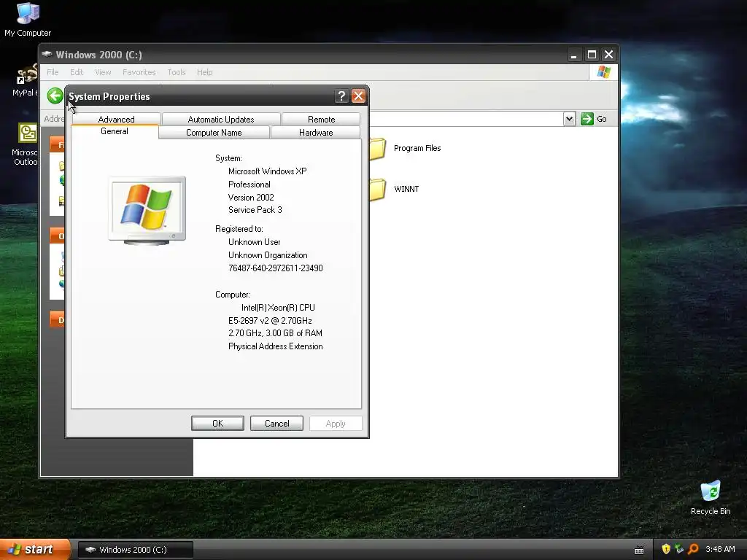Click the drive icon in Explorer title bar

point(47,54)
